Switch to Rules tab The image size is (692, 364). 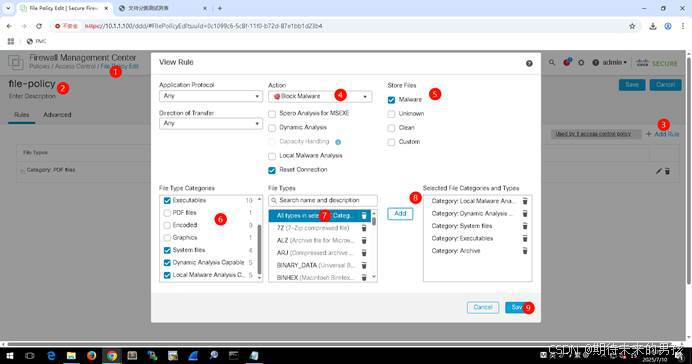coord(22,115)
